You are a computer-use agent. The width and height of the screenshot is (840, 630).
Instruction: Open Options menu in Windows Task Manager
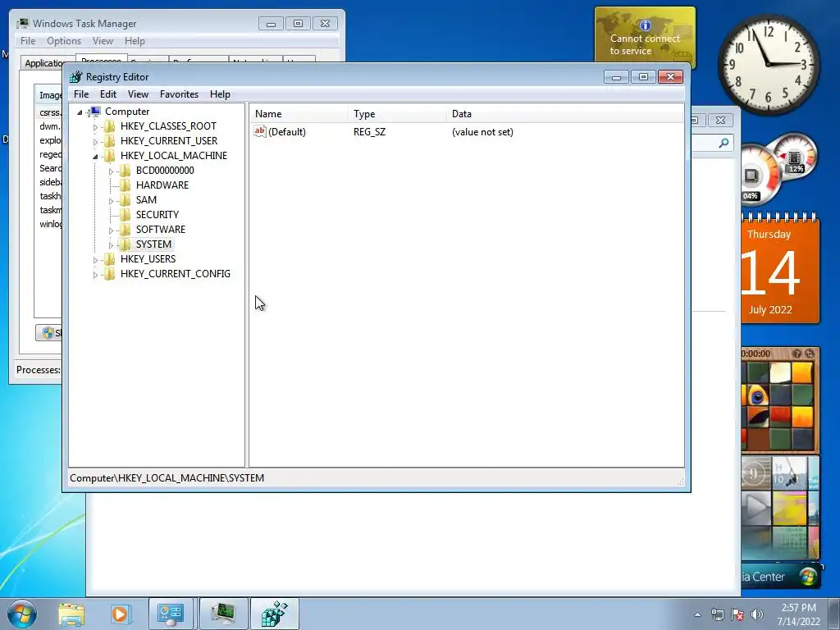tap(64, 41)
